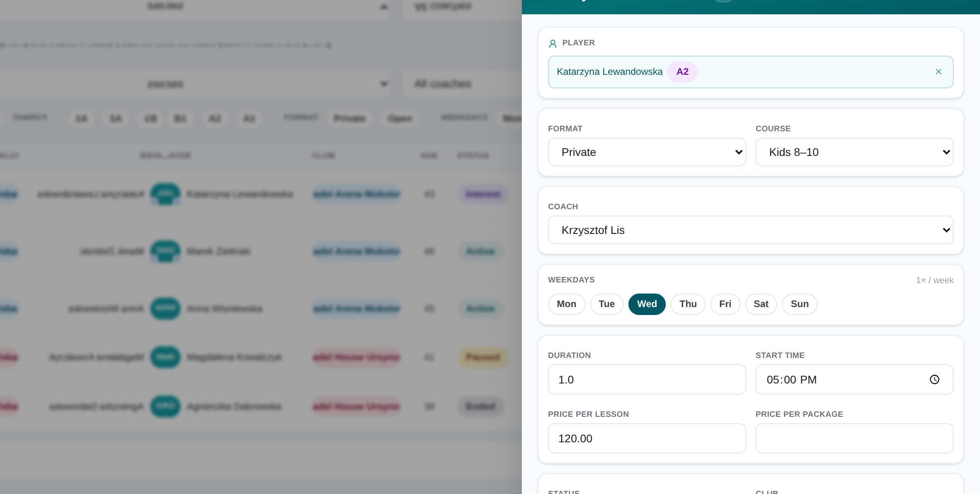Click the empty Price per Package field
Viewport: 980px width, 494px height.
(x=854, y=438)
